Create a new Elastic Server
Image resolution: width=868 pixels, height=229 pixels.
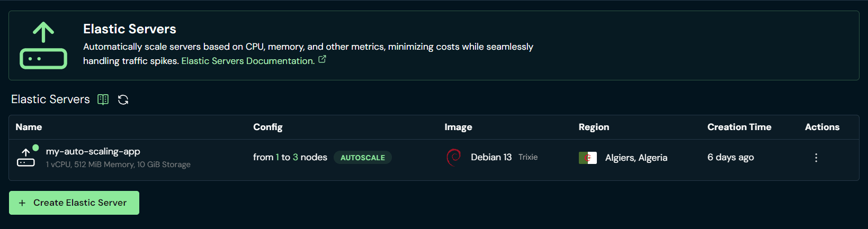(x=74, y=203)
